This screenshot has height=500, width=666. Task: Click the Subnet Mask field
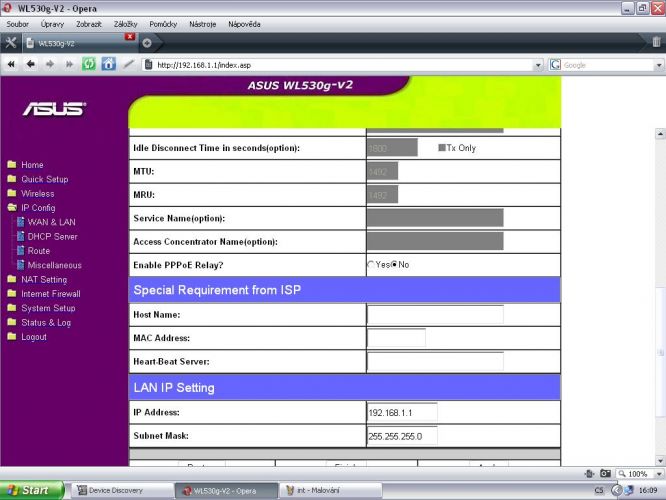click(402, 436)
